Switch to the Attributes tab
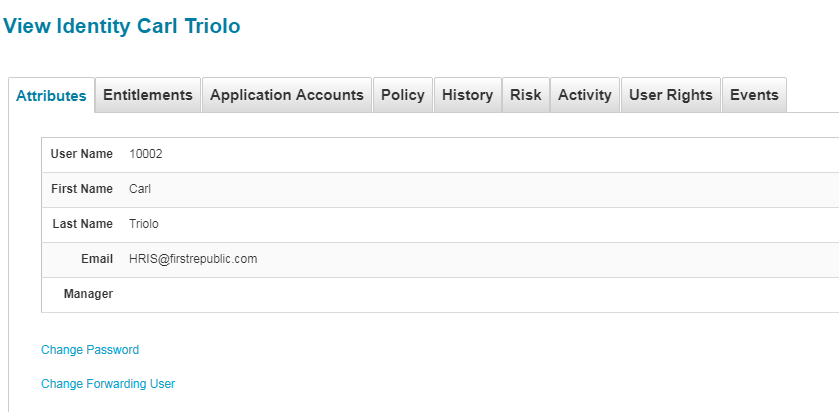This screenshot has height=412, width=839. pos(51,96)
